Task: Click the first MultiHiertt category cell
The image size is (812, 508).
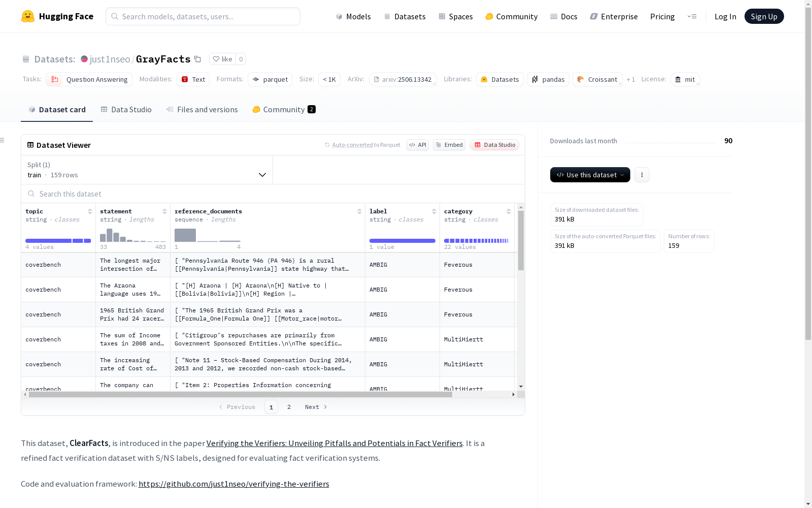Action: point(477,339)
